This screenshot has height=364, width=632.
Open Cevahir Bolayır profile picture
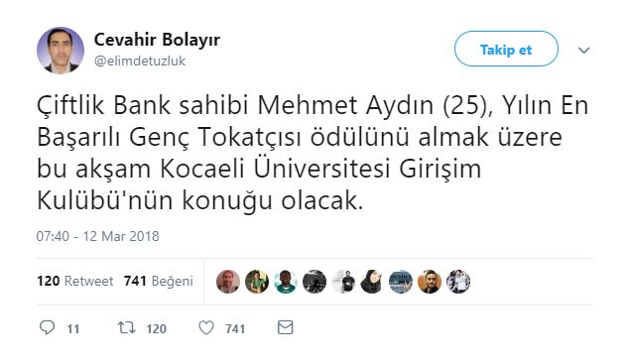tap(61, 51)
